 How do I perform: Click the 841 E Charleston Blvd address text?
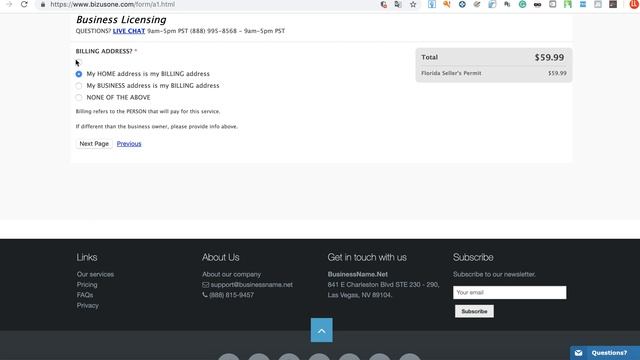(383, 284)
